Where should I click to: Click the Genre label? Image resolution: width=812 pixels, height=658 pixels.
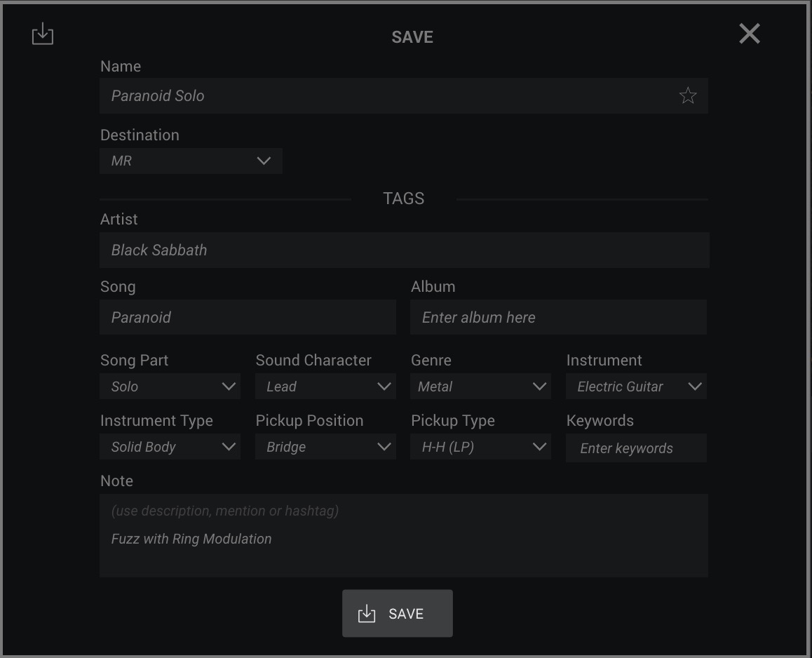coord(431,360)
